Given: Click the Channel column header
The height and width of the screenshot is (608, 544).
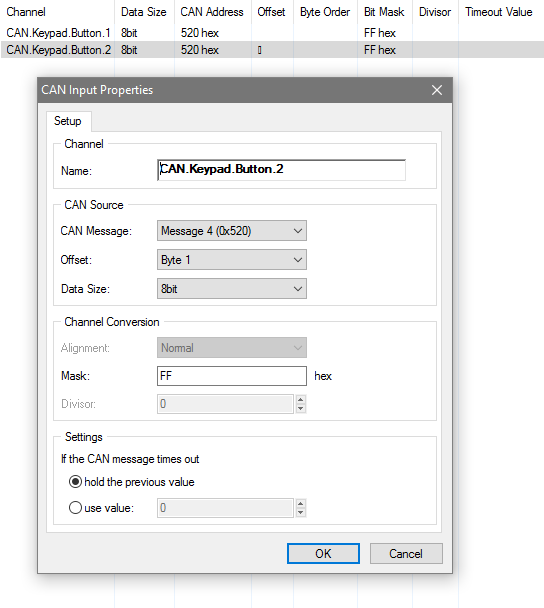Looking at the screenshot, I should (x=57, y=12).
